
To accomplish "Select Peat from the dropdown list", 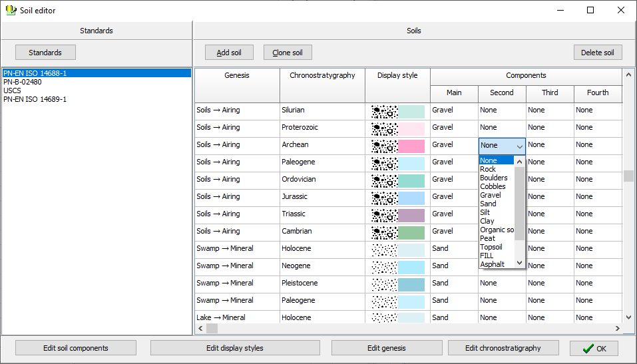I will (488, 238).
